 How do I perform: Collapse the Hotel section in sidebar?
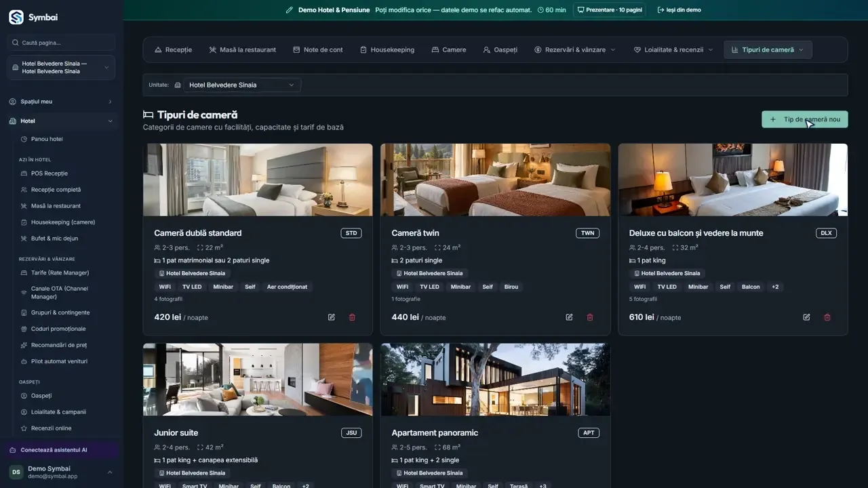[61, 121]
